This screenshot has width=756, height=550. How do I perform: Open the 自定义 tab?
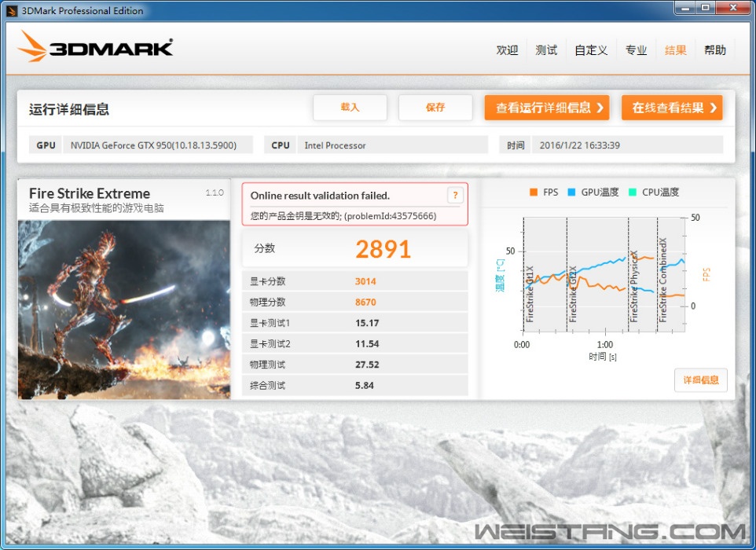click(591, 50)
